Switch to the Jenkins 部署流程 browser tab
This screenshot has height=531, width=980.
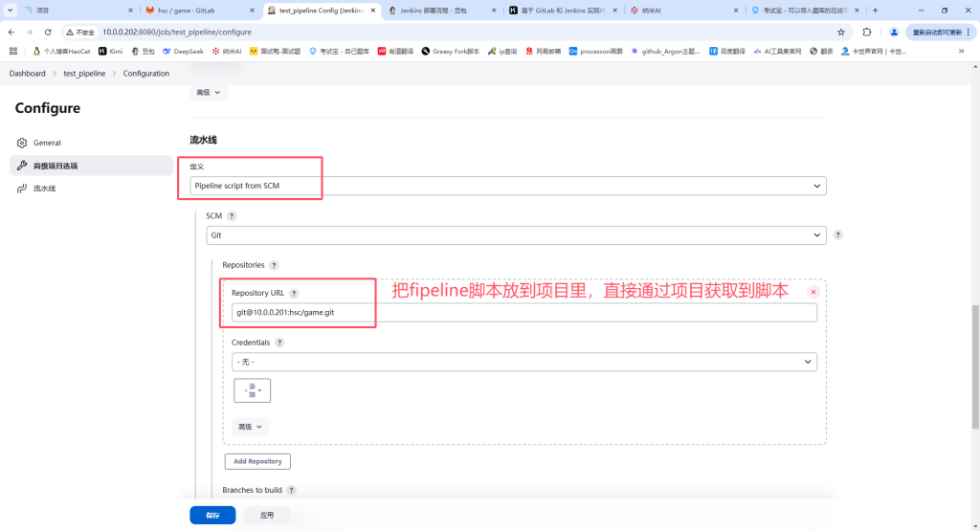pos(443,10)
